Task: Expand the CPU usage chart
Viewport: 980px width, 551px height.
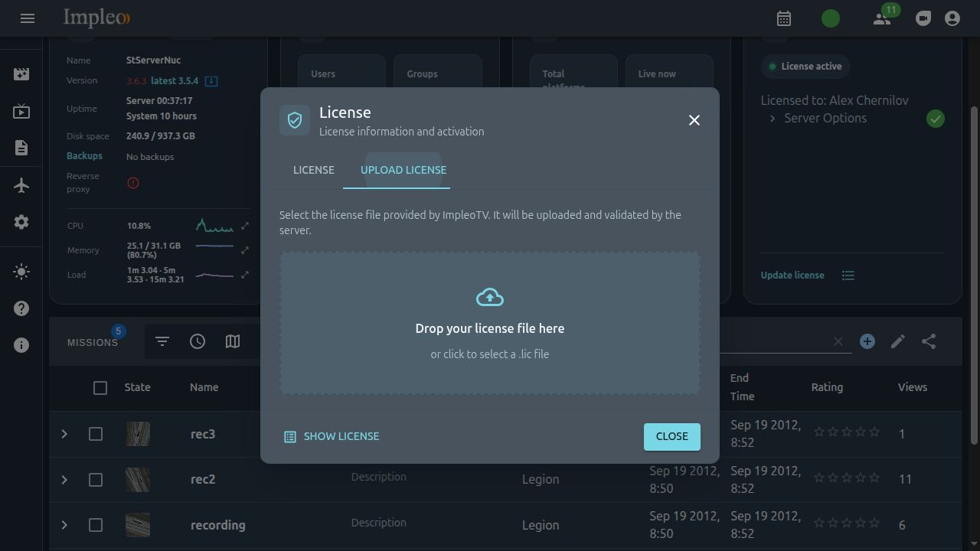Action: coord(245,226)
